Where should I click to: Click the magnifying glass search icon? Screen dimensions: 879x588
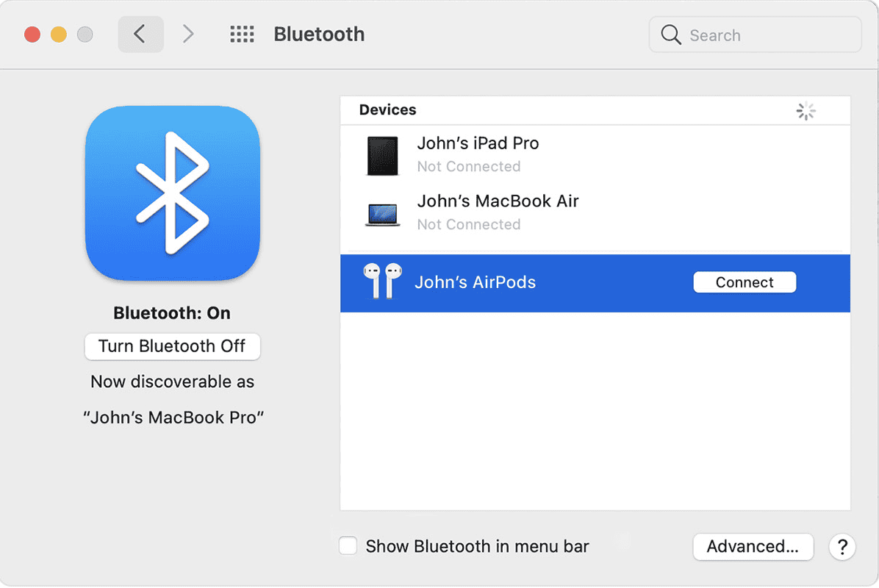coord(670,35)
